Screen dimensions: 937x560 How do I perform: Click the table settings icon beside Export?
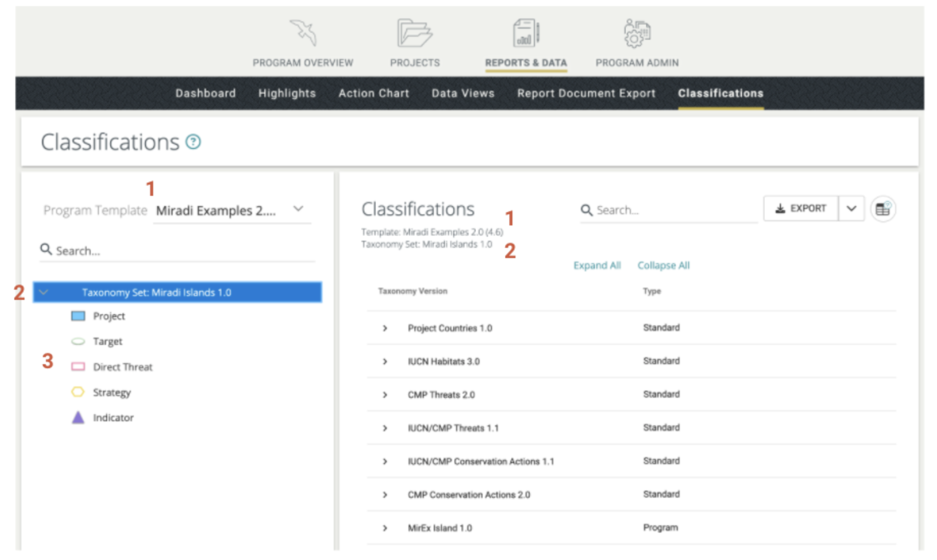point(882,209)
